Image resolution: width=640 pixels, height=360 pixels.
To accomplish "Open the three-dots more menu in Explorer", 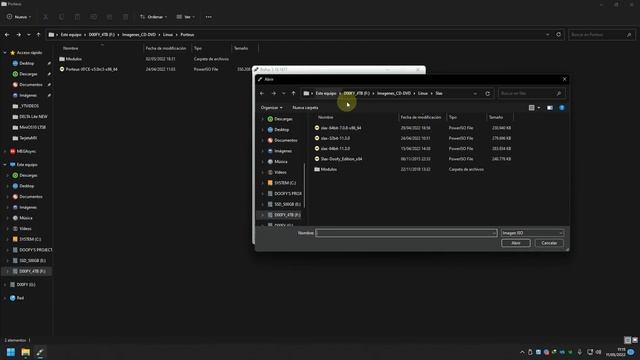I will tap(209, 17).
